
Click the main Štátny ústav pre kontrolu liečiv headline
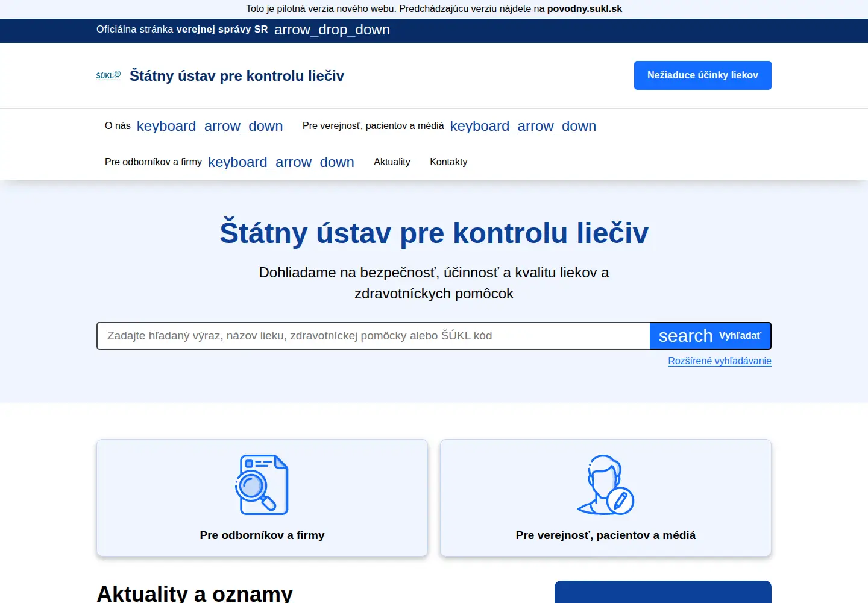434,233
